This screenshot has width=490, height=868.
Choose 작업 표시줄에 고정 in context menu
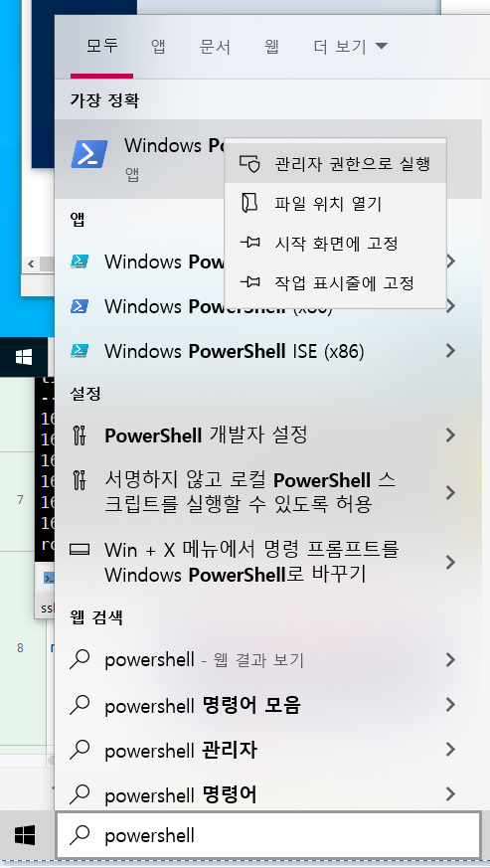[x=336, y=283]
